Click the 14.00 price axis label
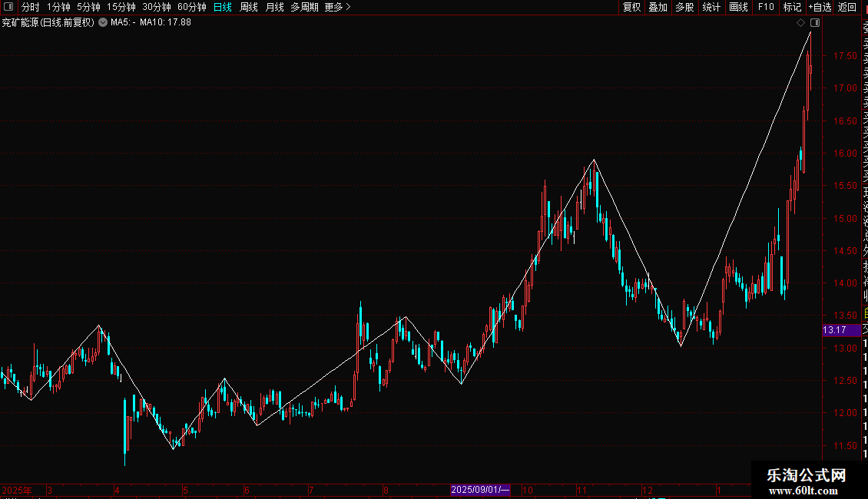The image size is (868, 499). tap(845, 283)
